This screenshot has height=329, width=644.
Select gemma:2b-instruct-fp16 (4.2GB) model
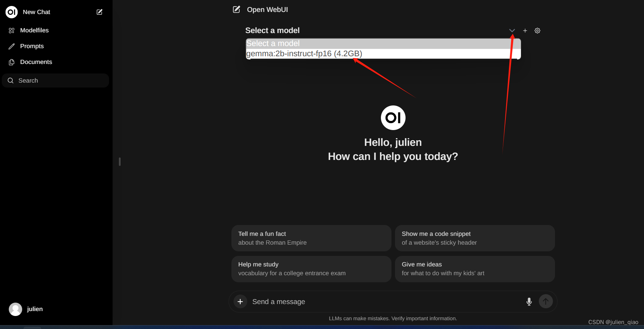tap(383, 54)
